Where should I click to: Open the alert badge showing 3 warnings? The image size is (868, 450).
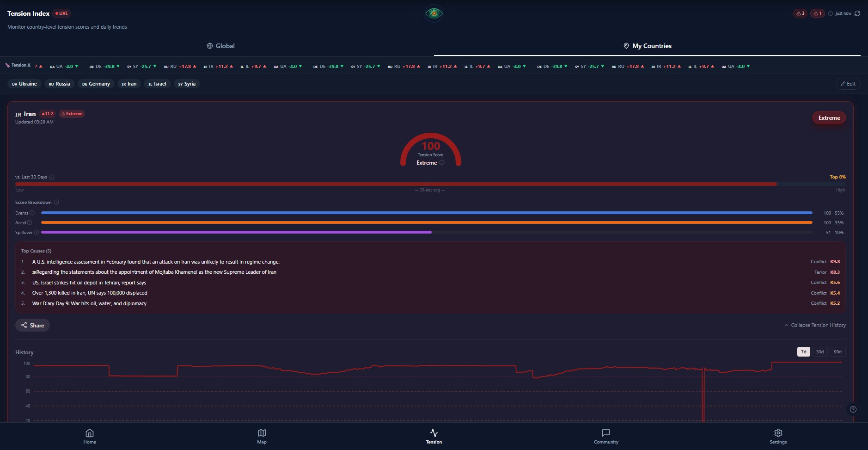pos(800,13)
